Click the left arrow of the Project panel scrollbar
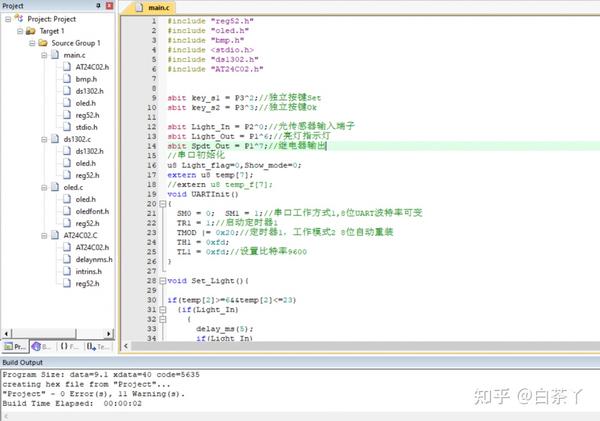 [x=7, y=334]
